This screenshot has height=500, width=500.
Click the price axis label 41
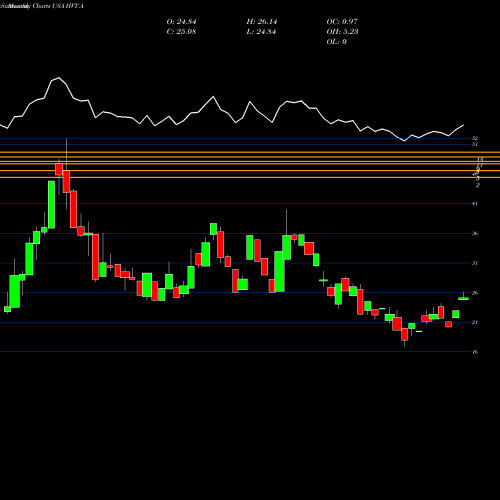[x=475, y=204]
